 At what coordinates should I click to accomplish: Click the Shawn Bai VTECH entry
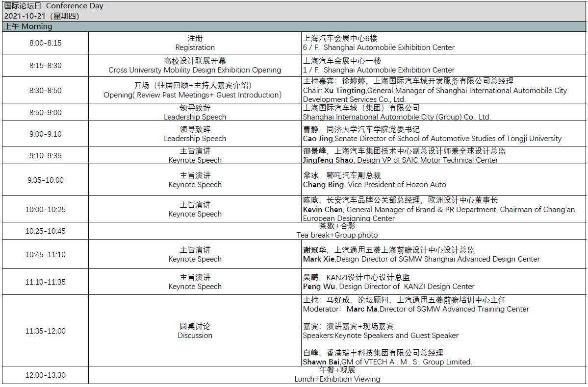(x=387, y=362)
